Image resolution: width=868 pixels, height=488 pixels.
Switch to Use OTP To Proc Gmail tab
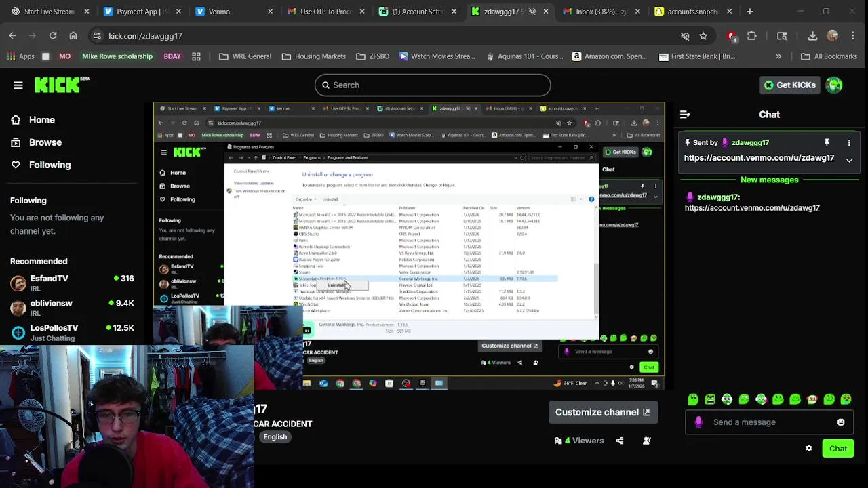tap(325, 12)
